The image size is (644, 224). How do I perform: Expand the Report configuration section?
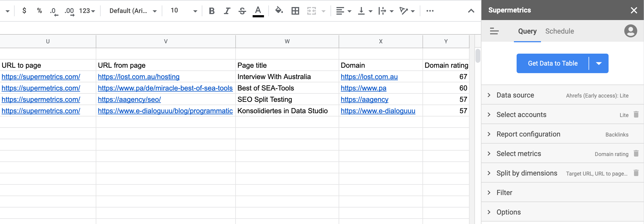tap(563, 134)
